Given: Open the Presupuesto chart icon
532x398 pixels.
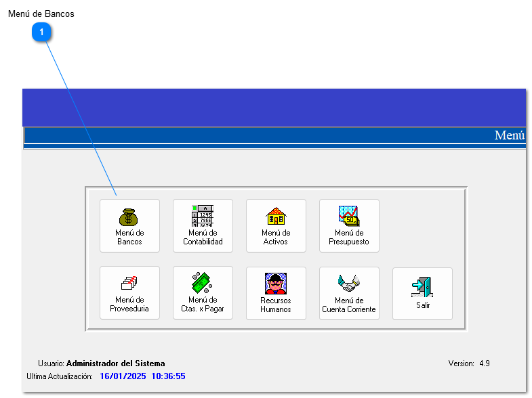Looking at the screenshot, I should [349, 216].
